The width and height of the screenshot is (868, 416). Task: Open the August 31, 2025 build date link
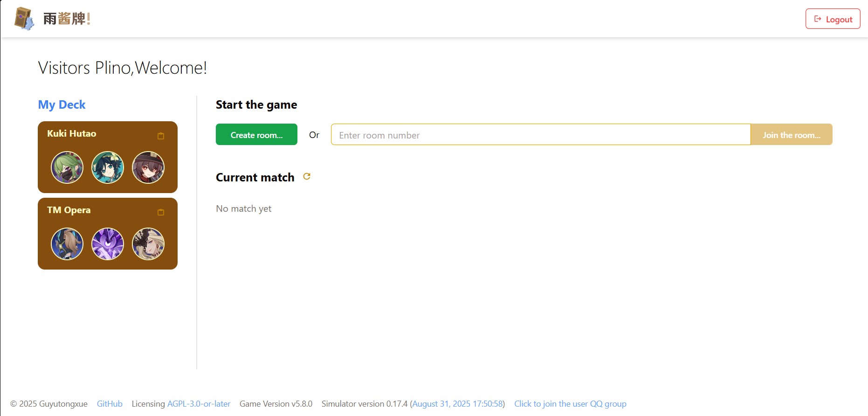click(457, 404)
